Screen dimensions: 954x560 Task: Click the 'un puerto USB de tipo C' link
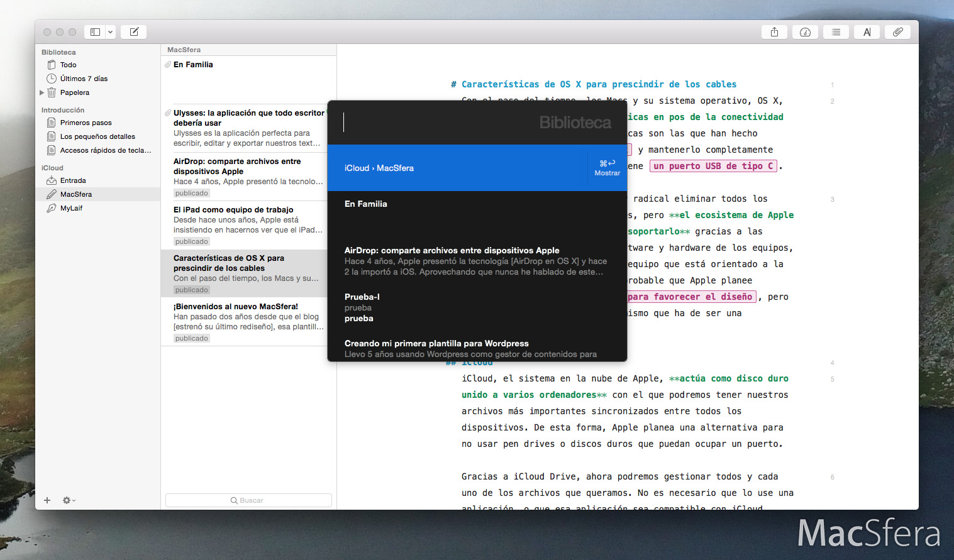(x=714, y=166)
